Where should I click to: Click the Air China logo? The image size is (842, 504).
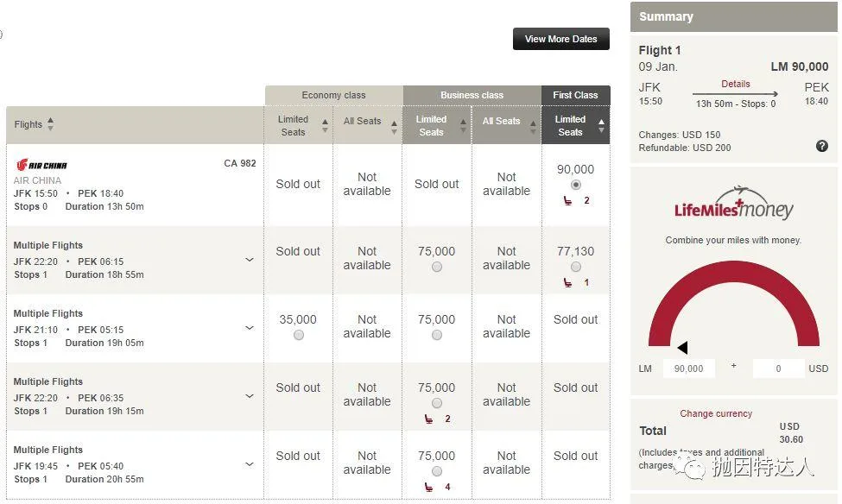(41, 165)
